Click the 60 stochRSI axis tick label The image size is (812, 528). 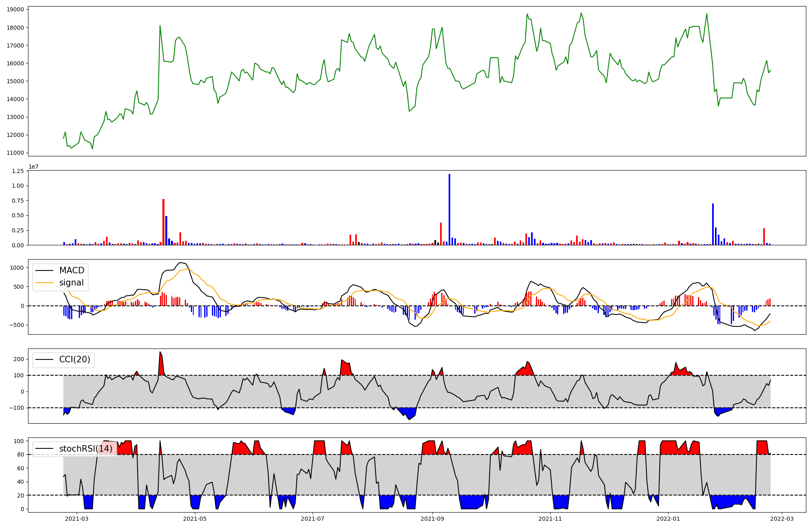[x=20, y=468]
